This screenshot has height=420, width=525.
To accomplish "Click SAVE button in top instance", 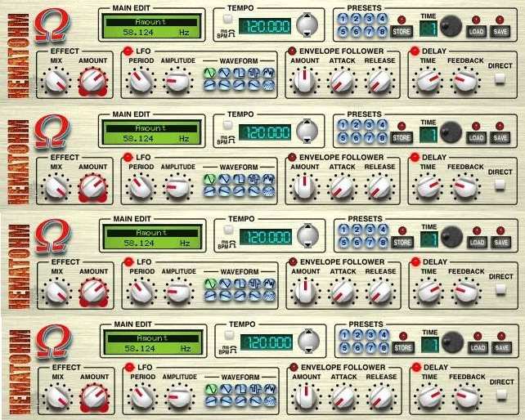I will click(500, 32).
